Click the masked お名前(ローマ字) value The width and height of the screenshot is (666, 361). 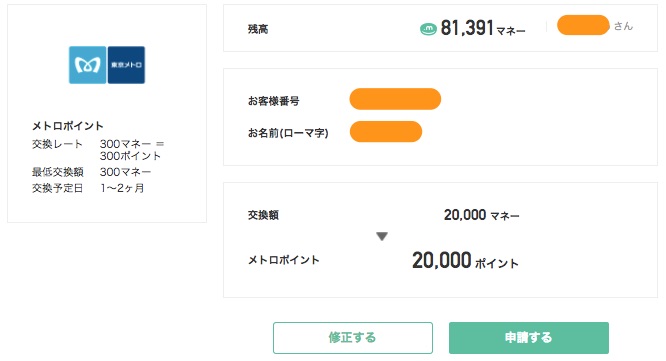(x=386, y=132)
